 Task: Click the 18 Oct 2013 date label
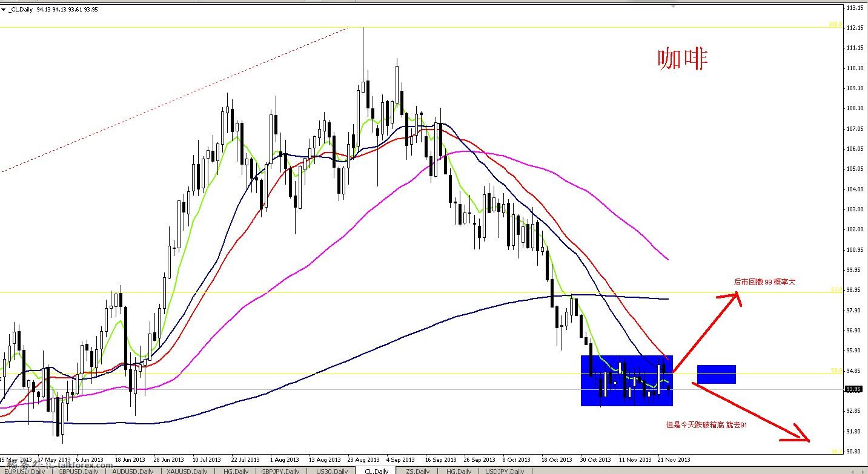(x=555, y=459)
